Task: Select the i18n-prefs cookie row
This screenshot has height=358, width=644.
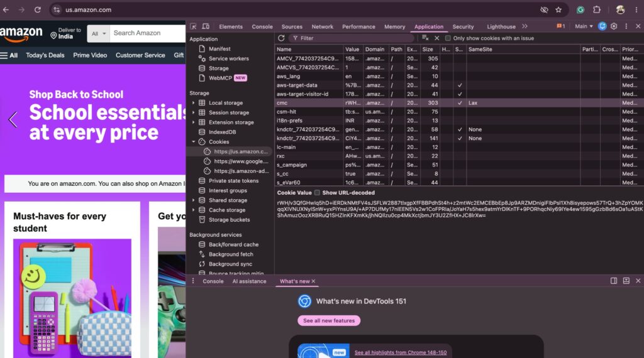Action: tap(458, 121)
